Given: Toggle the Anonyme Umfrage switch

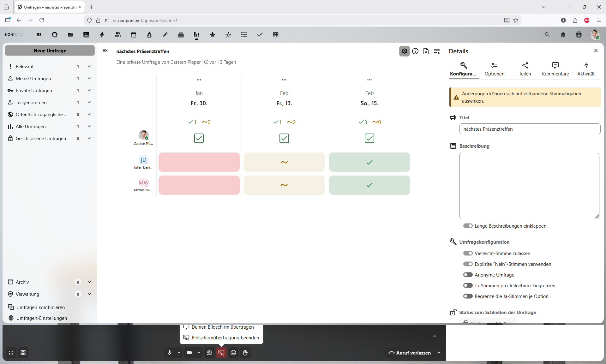Looking at the screenshot, I should pos(468,275).
